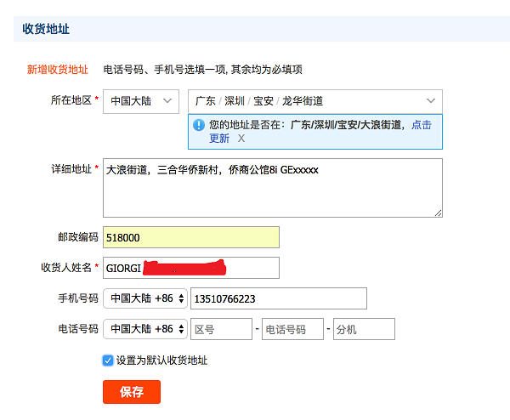The height and width of the screenshot is (420, 510).
Task: Click the 收货地址 section header
Action: pos(46,29)
